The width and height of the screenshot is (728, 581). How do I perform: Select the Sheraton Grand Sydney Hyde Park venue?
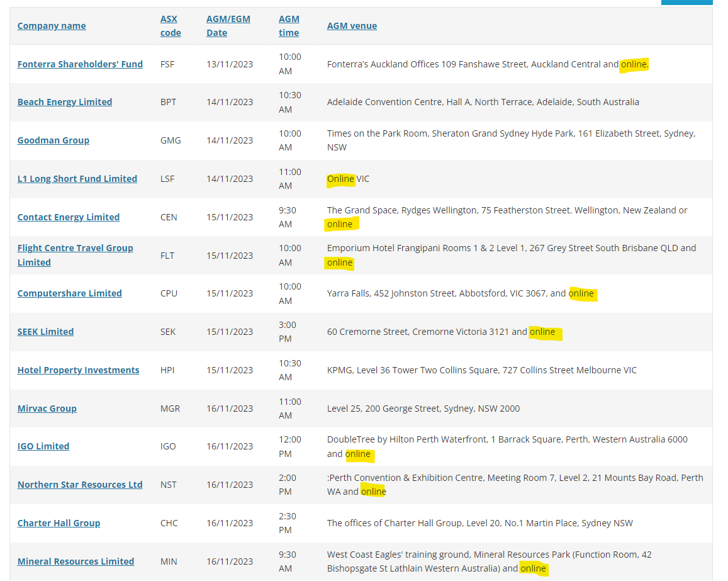click(x=511, y=140)
